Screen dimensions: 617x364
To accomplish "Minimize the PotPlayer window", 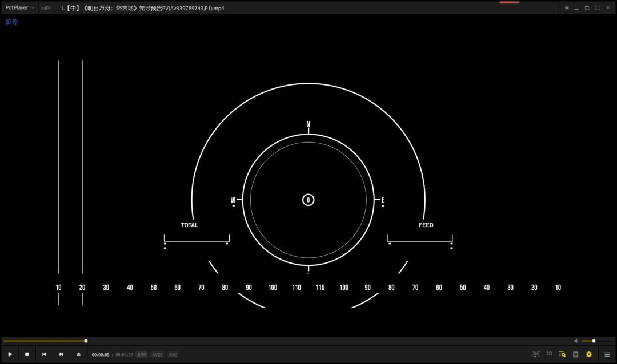I will pyautogui.click(x=576, y=8).
